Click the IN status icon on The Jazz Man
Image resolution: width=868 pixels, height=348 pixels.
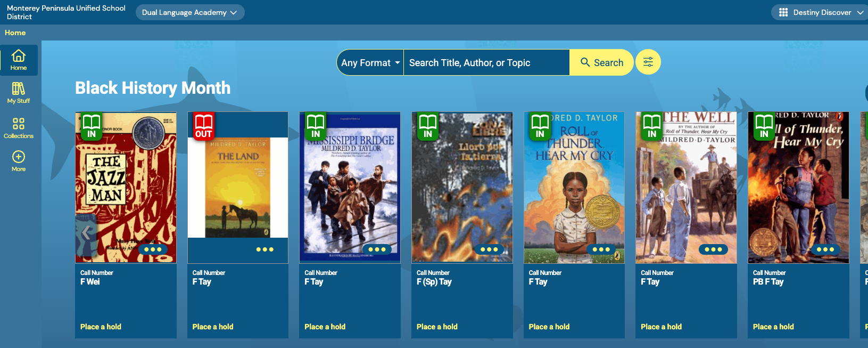click(x=92, y=126)
